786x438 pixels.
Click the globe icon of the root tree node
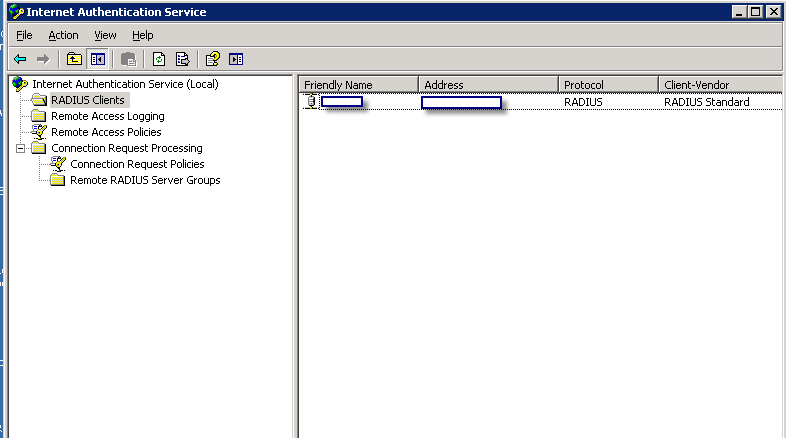point(20,84)
